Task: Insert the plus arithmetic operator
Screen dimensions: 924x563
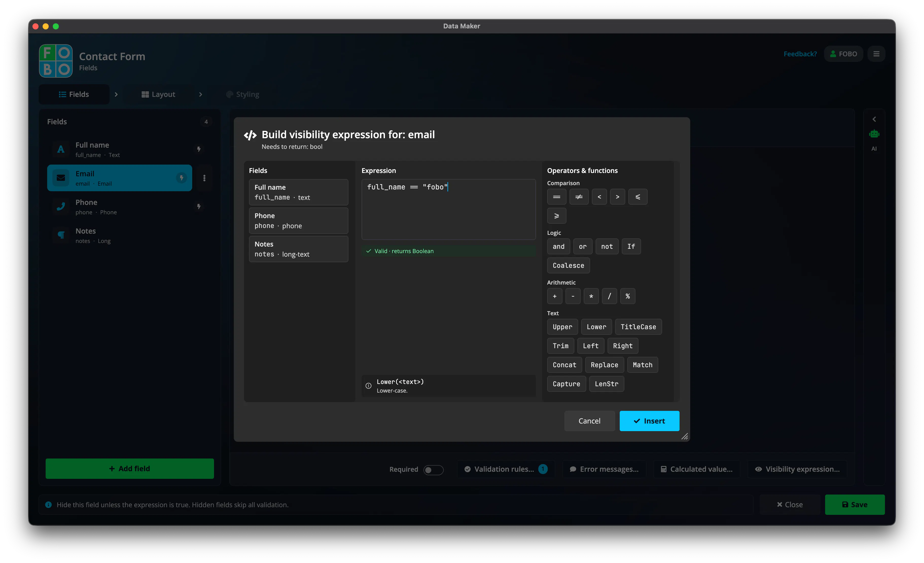Action: (x=555, y=296)
